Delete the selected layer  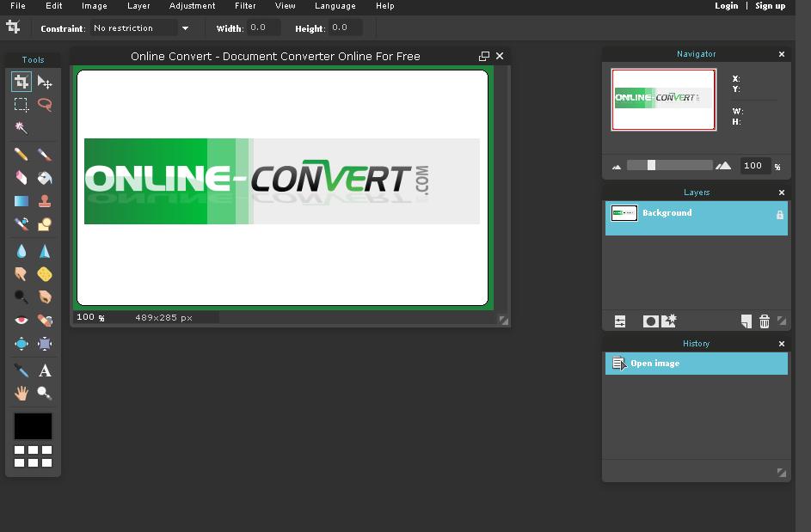[764, 321]
